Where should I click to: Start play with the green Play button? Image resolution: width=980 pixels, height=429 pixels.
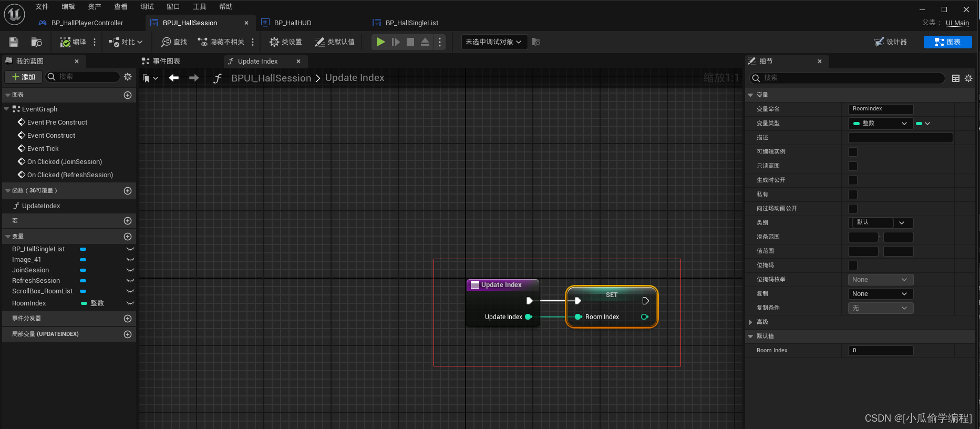[380, 42]
